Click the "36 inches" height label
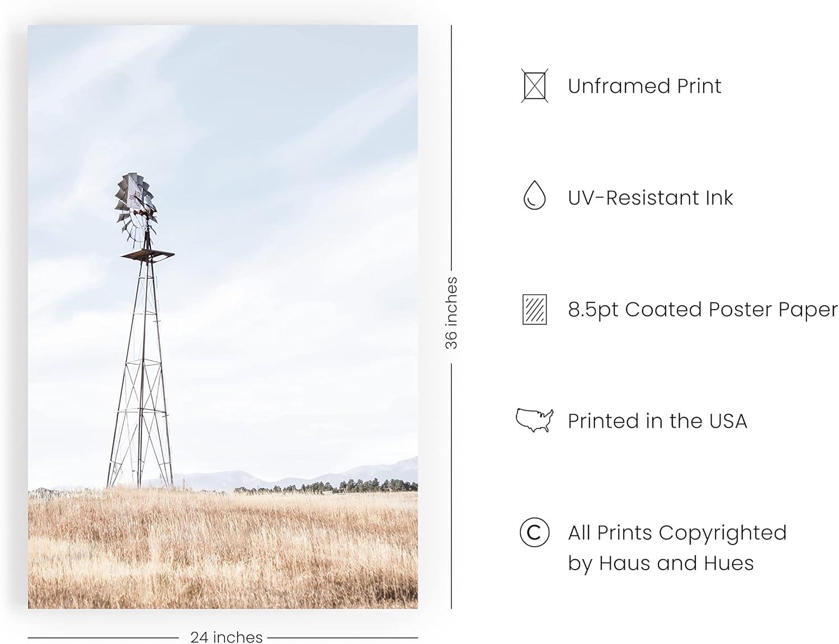Image resolution: width=839 pixels, height=644 pixels. [451, 313]
